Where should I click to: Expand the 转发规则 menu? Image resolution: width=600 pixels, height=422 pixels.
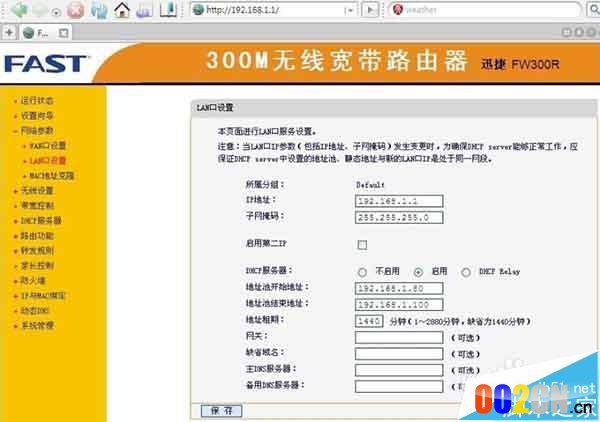coord(37,251)
